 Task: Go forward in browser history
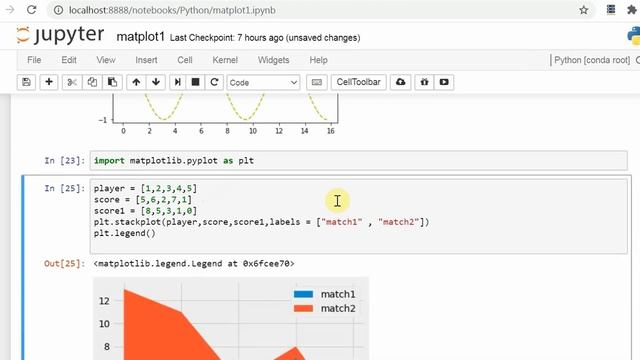pos(9,10)
